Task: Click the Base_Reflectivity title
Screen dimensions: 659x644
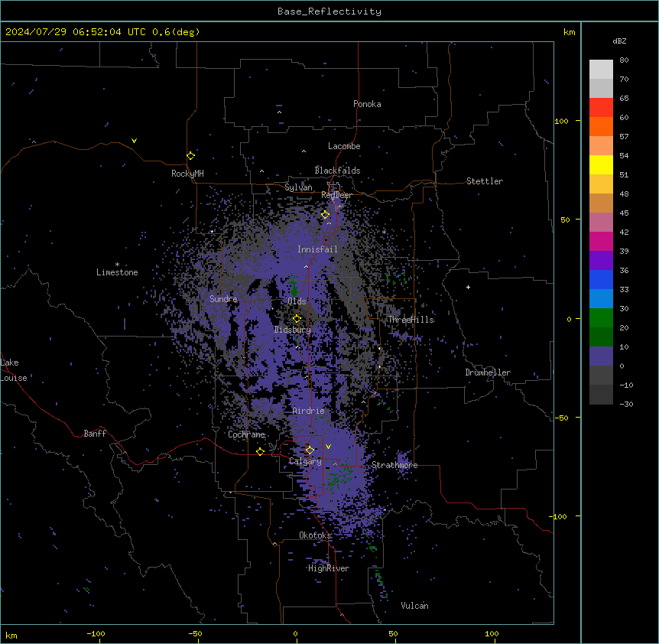Action: click(329, 11)
